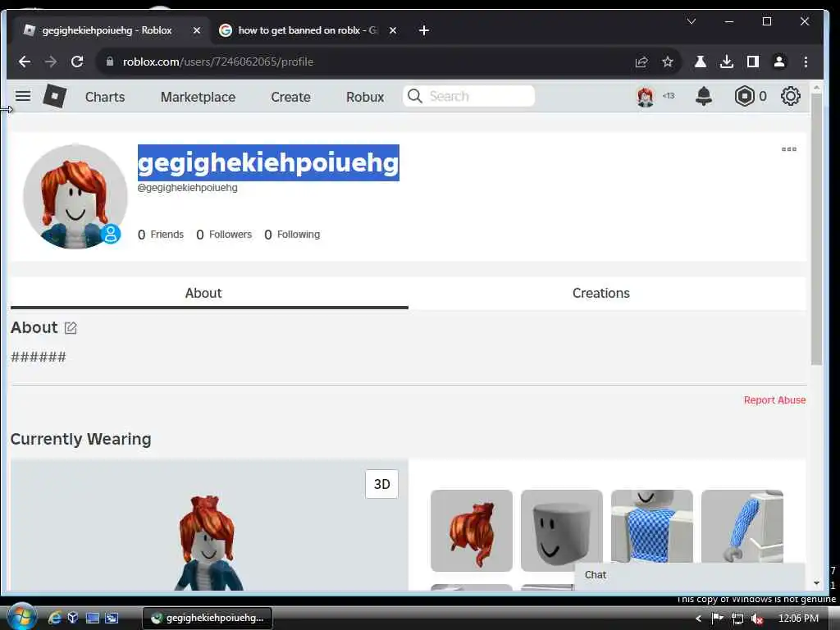Click the browser forward arrow

[x=51, y=62]
